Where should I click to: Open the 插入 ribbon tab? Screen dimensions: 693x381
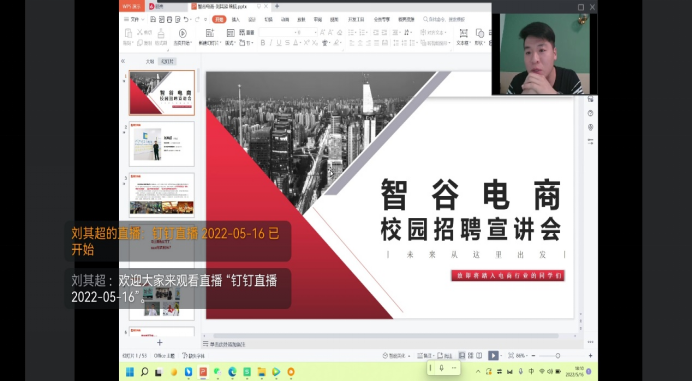coord(236,19)
